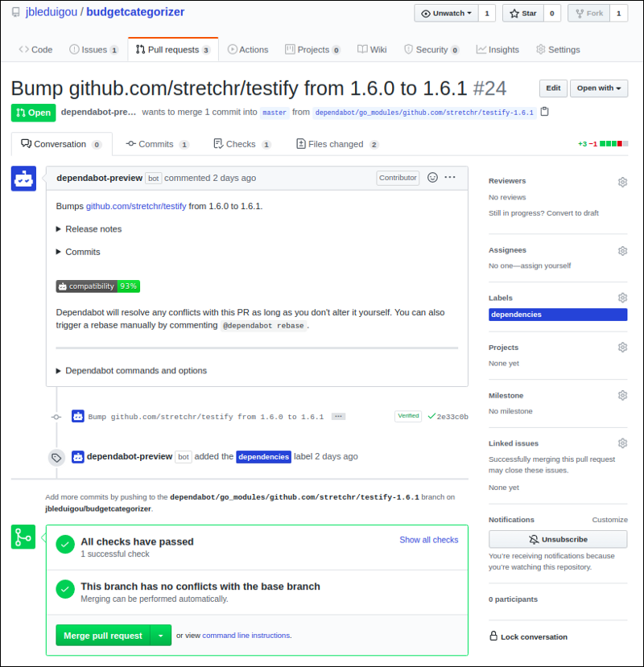644x667 pixels.
Task: Click the Verified badge on the commit
Action: 408,416
